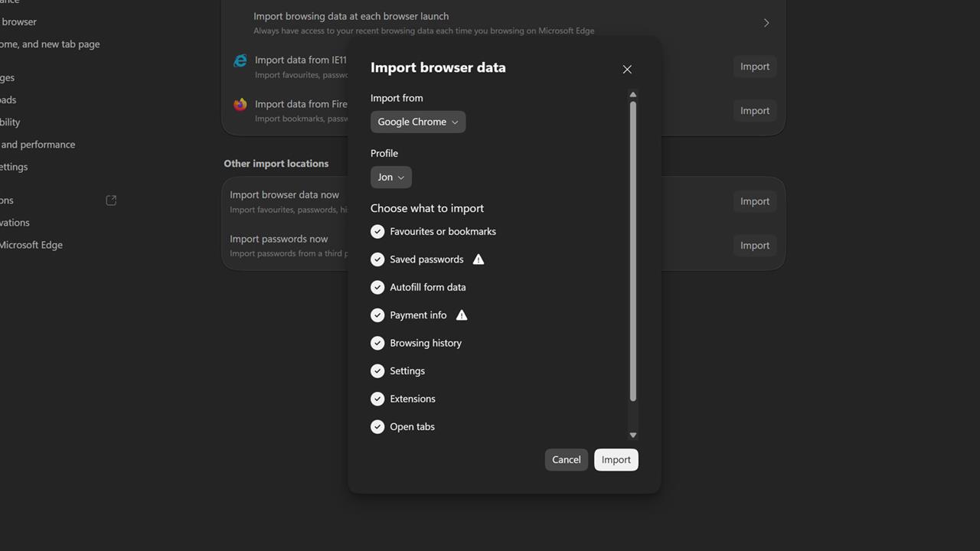
Task: Open the Jon profile dropdown
Action: pos(391,177)
